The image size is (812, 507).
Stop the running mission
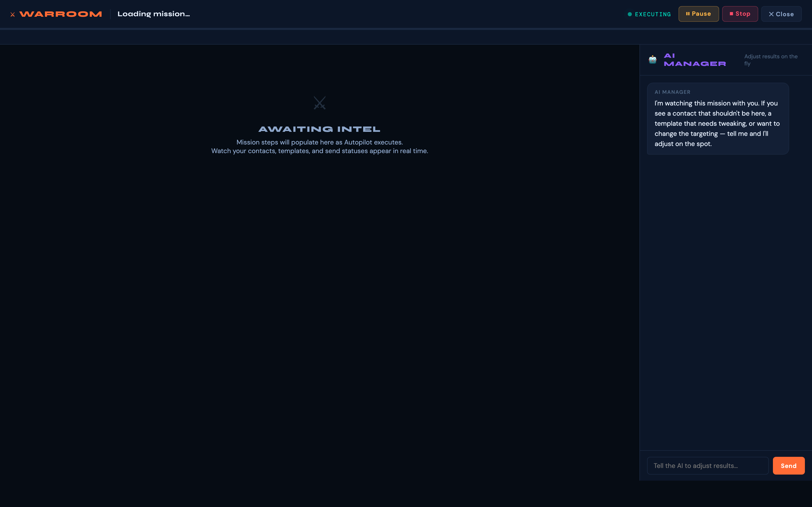tap(740, 14)
